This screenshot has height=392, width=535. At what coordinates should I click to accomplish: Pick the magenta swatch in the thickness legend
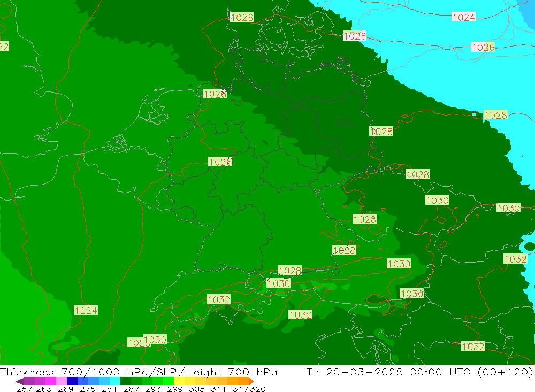click(x=50, y=381)
